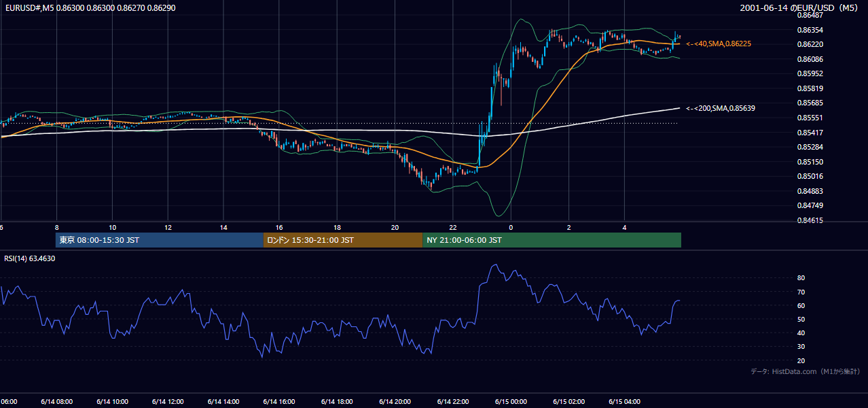Select the 東京 08:00-15:30 JST session bar
Image resolution: width=868 pixels, height=408 pixels.
[160, 240]
